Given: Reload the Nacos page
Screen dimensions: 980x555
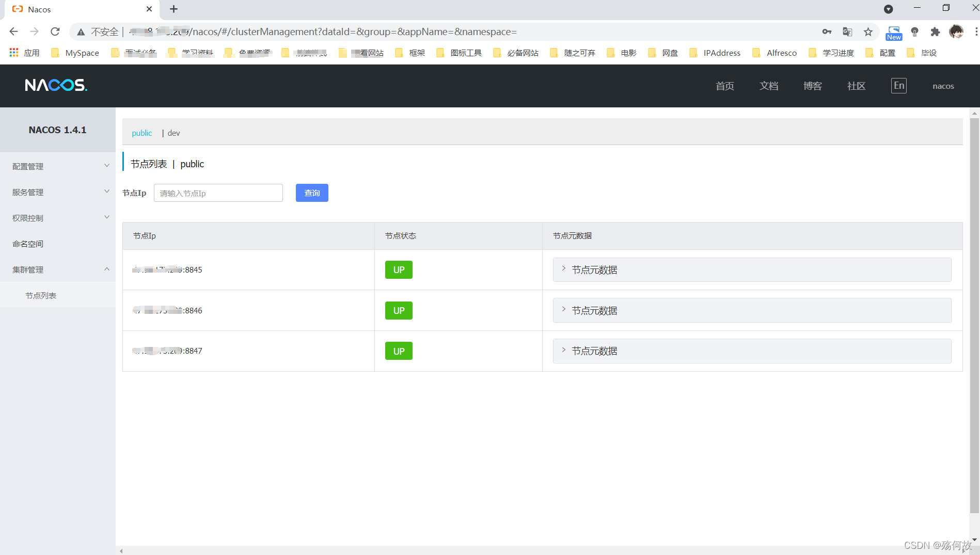Looking at the screenshot, I should click(55, 31).
